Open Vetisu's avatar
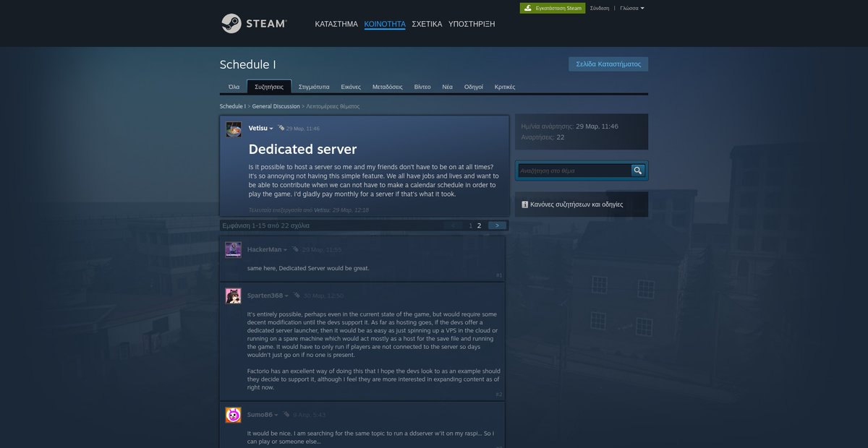 pos(234,129)
